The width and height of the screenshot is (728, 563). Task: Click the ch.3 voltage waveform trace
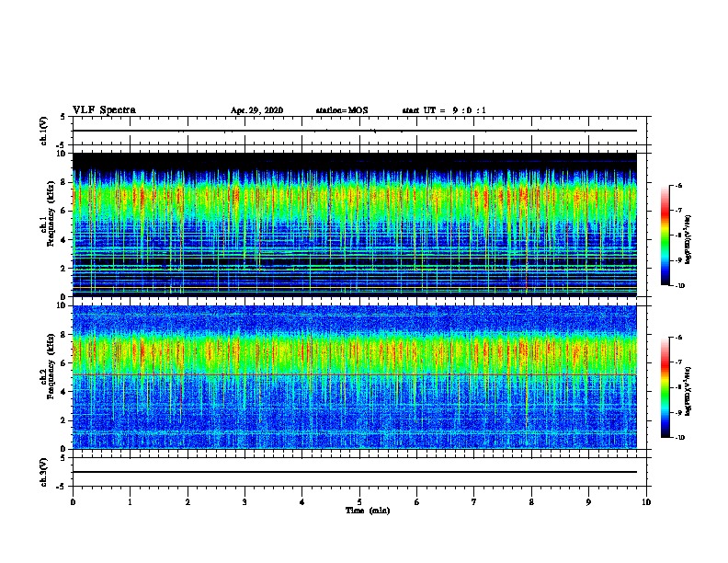pos(355,472)
